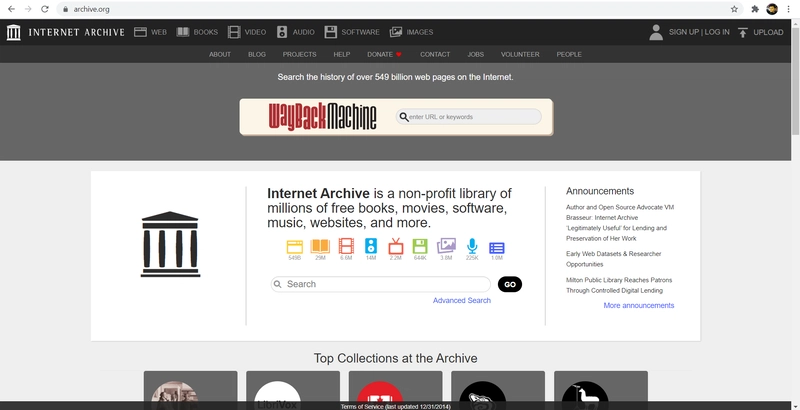This screenshot has width=800, height=410.
Task: Open the BOOKS menu in top navigation
Action: tap(197, 32)
